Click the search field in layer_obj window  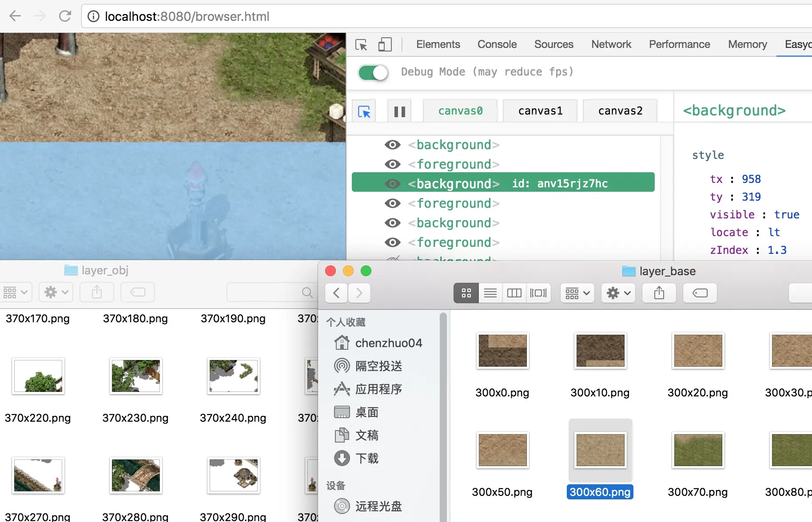coord(271,292)
